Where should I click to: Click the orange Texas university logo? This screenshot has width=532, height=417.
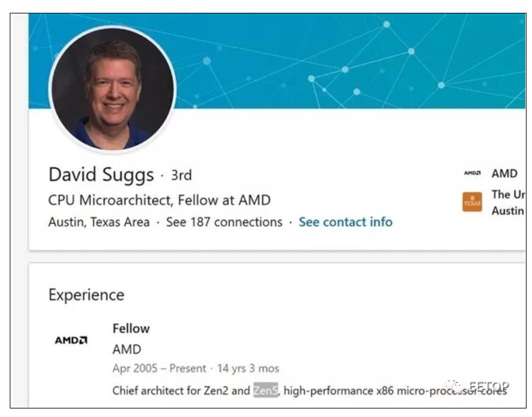pos(472,202)
